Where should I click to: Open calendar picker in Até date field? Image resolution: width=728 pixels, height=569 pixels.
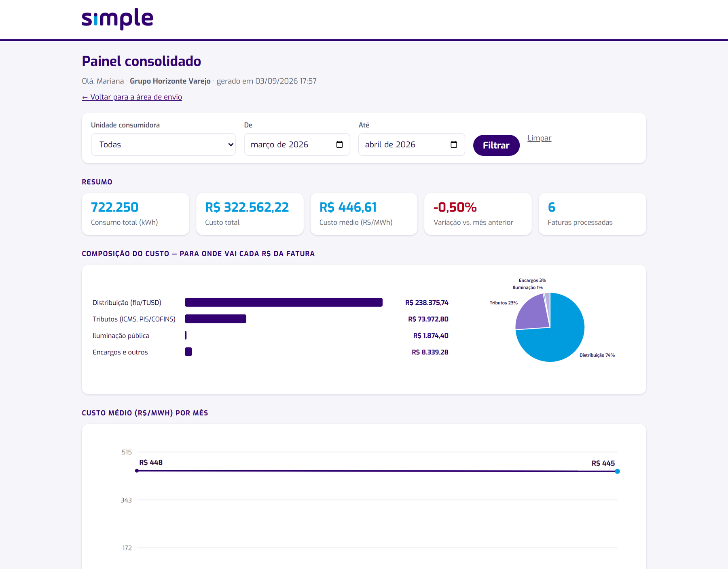click(x=454, y=144)
